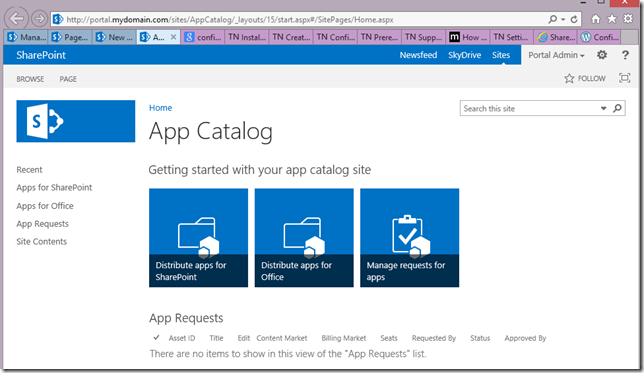Open Sites in suite bar
Viewport: 644px width, 373px height.
[501, 55]
